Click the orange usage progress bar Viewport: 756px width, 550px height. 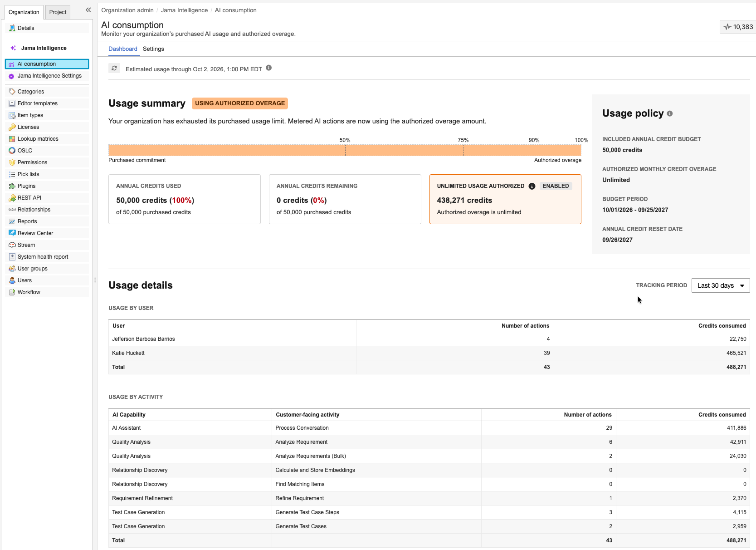coord(345,150)
